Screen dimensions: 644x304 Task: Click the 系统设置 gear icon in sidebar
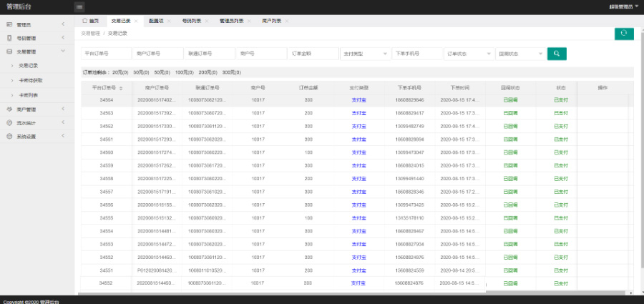click(x=9, y=136)
